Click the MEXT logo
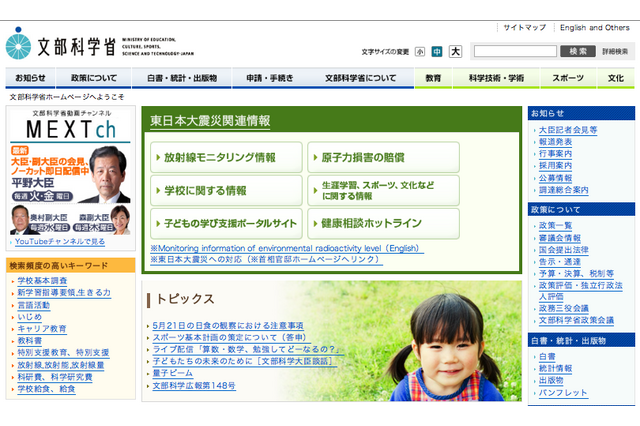 [x=100, y=44]
